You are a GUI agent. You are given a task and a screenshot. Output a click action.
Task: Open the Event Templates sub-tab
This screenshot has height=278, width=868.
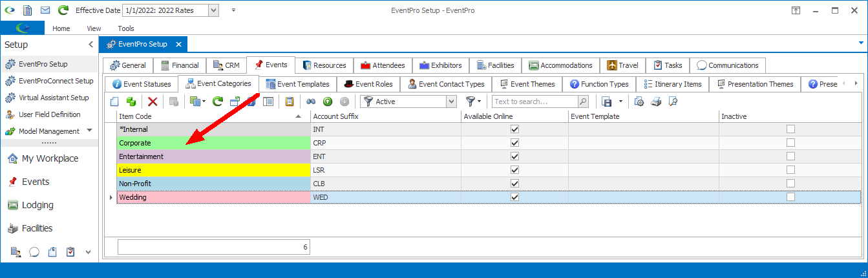(297, 84)
